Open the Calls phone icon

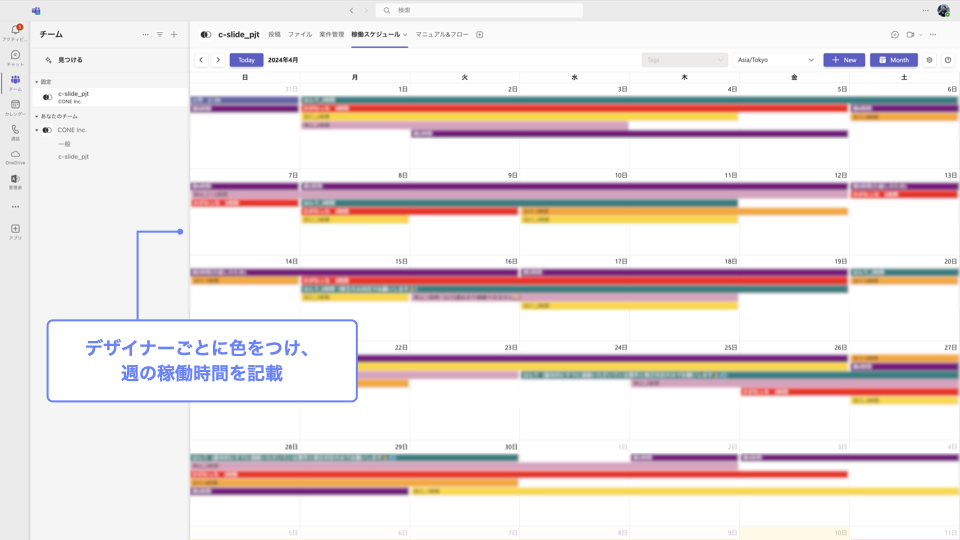[x=15, y=131]
